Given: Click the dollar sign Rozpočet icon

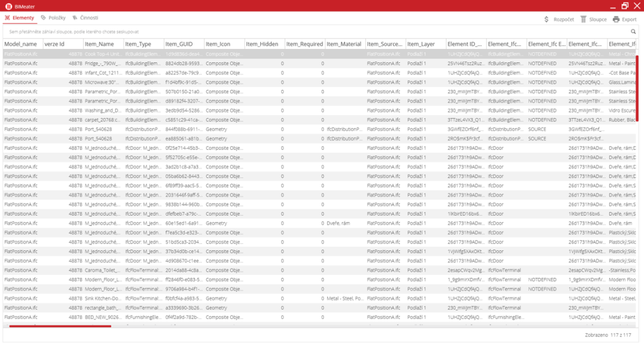Looking at the screenshot, I should (547, 19).
